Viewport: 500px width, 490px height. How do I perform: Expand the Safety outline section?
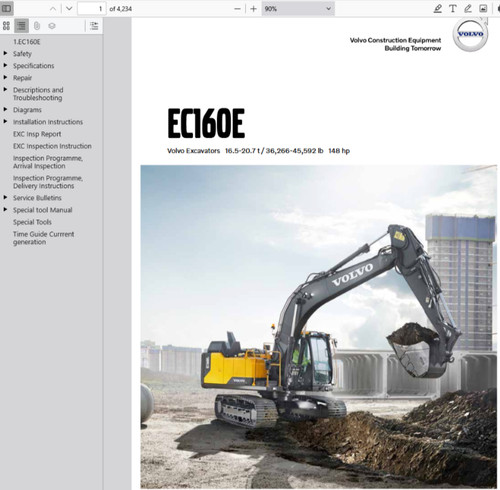[x=5, y=53]
